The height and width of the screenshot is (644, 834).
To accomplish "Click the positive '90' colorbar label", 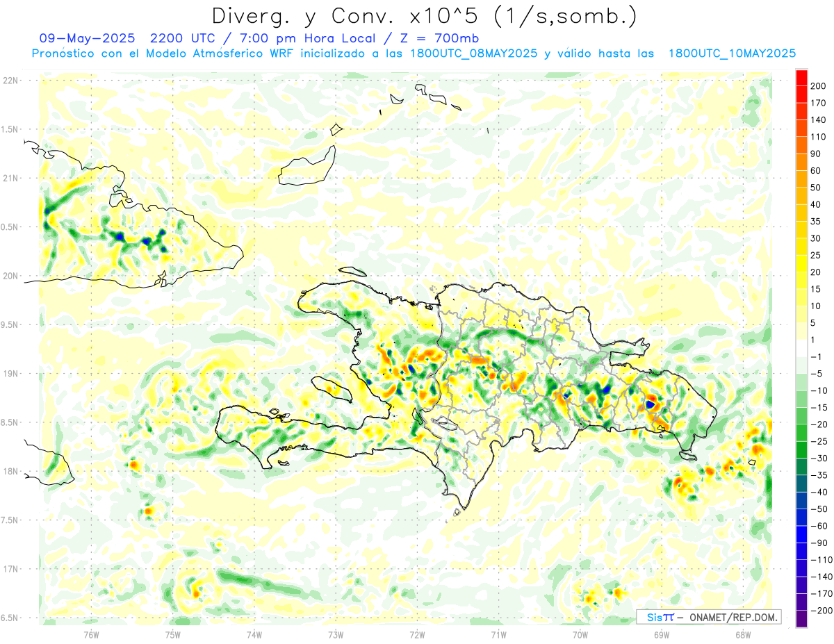I will [x=816, y=154].
